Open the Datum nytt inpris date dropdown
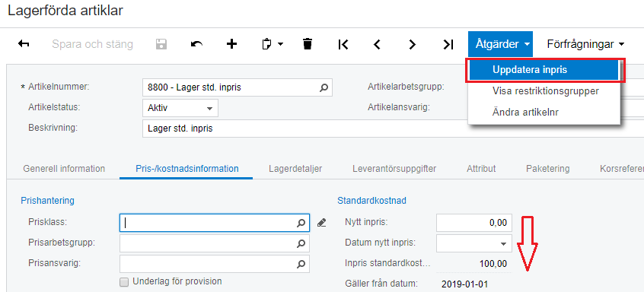The width and height of the screenshot is (644, 292). (503, 243)
